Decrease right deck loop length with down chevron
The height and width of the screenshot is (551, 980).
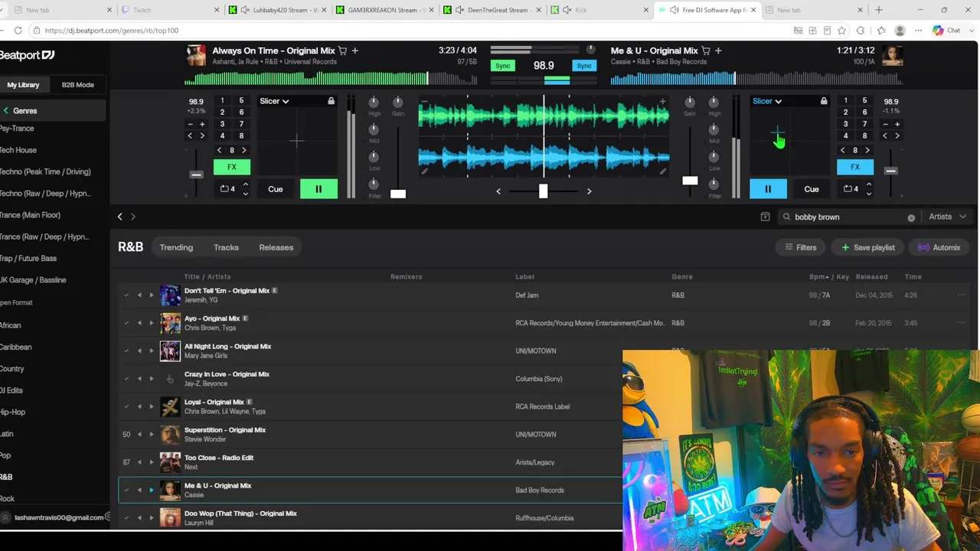[x=868, y=194]
